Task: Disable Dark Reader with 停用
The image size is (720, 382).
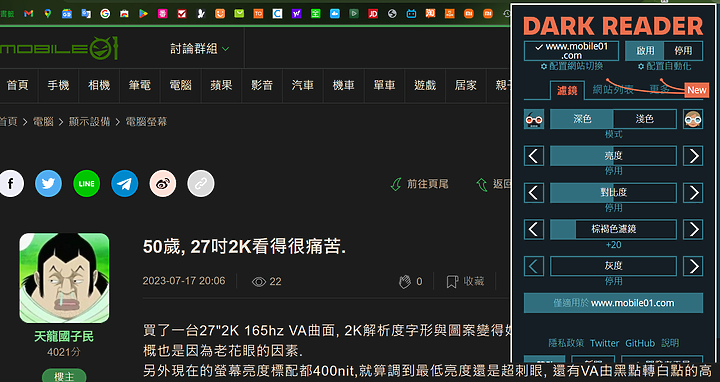Action: click(x=683, y=51)
